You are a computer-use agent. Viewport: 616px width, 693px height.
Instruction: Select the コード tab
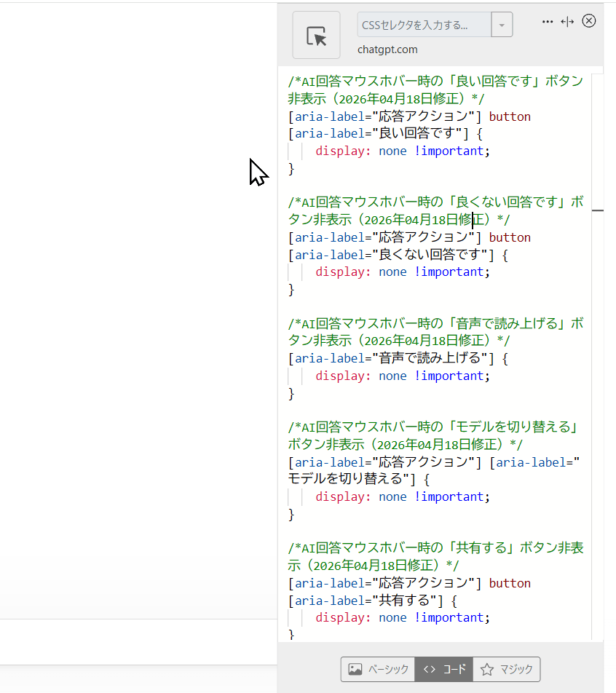click(444, 669)
